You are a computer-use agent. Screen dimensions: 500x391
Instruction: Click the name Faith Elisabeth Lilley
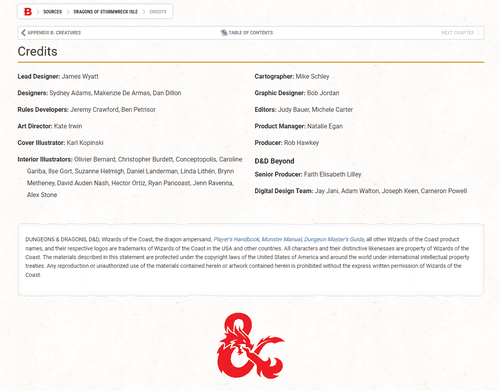(333, 174)
